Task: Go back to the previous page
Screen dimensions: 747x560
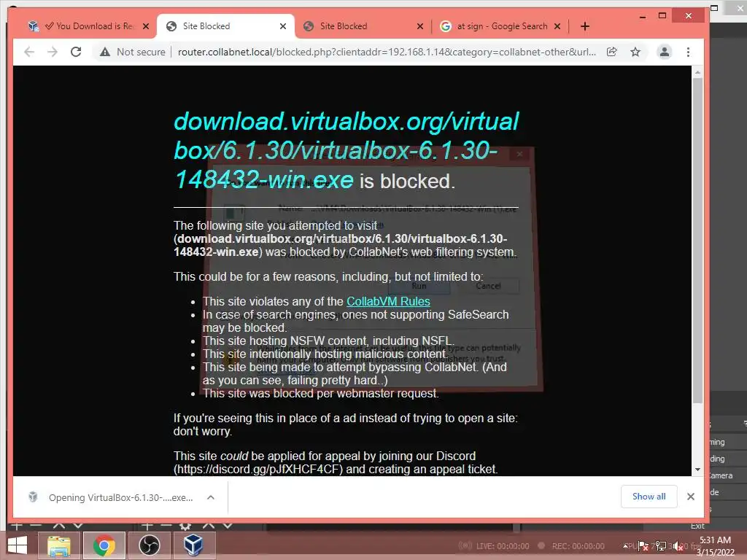Action: (x=29, y=52)
